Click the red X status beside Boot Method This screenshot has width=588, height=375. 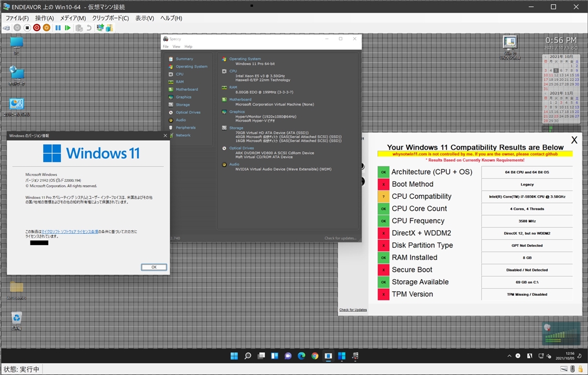tap(383, 184)
